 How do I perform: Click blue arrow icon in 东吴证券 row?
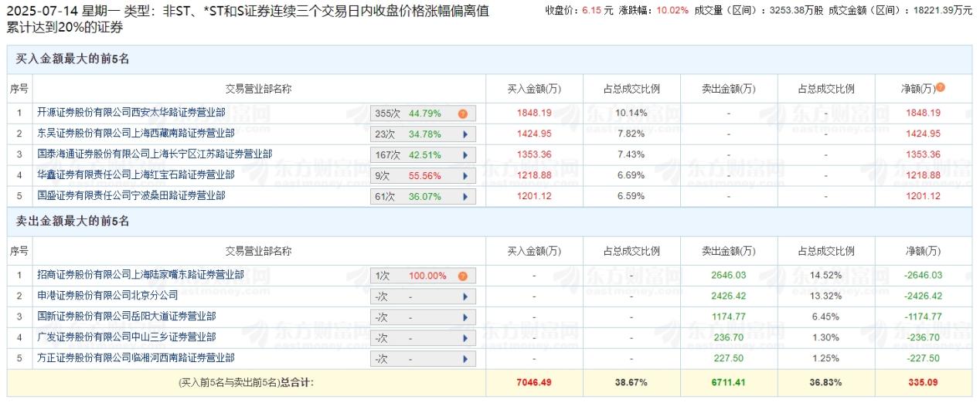pyautogui.click(x=464, y=134)
